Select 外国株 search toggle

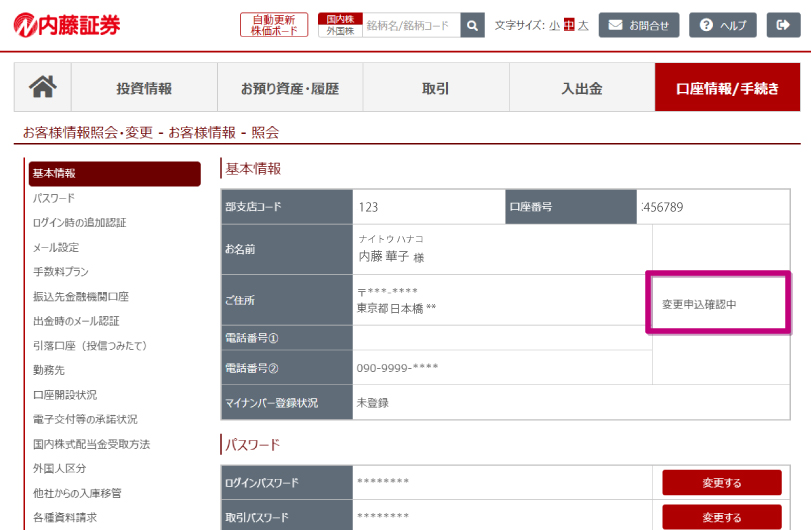340,31
